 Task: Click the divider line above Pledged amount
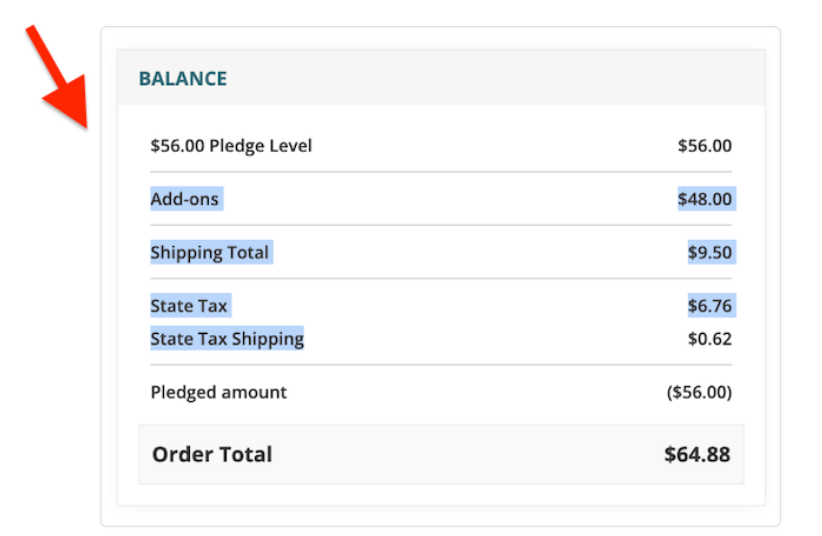(x=441, y=365)
